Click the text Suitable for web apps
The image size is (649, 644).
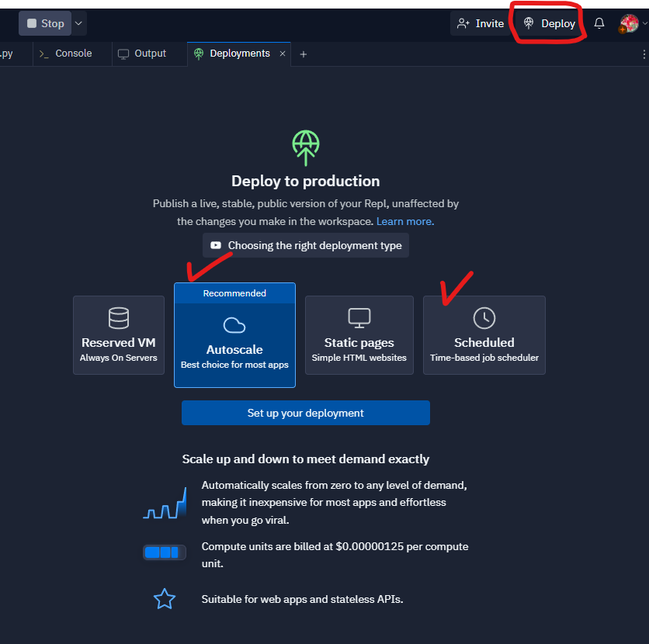click(302, 599)
